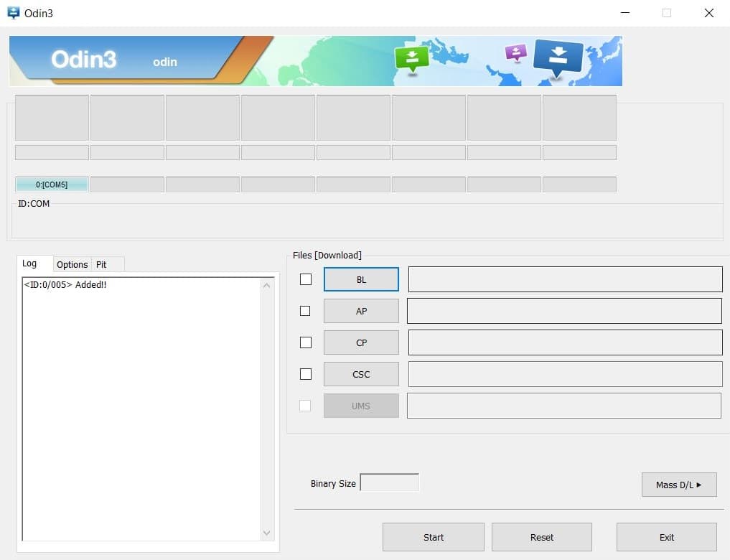This screenshot has width=730, height=560.
Task: Click the Odin3 app icon in title bar
Action: [x=14, y=13]
